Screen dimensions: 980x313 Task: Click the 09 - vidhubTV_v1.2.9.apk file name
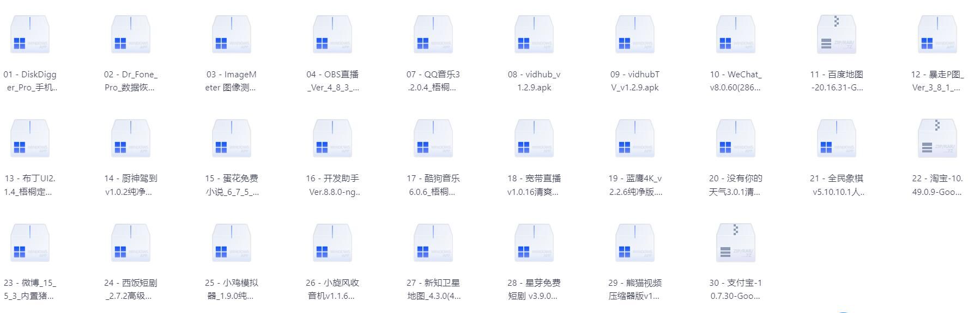(x=635, y=81)
